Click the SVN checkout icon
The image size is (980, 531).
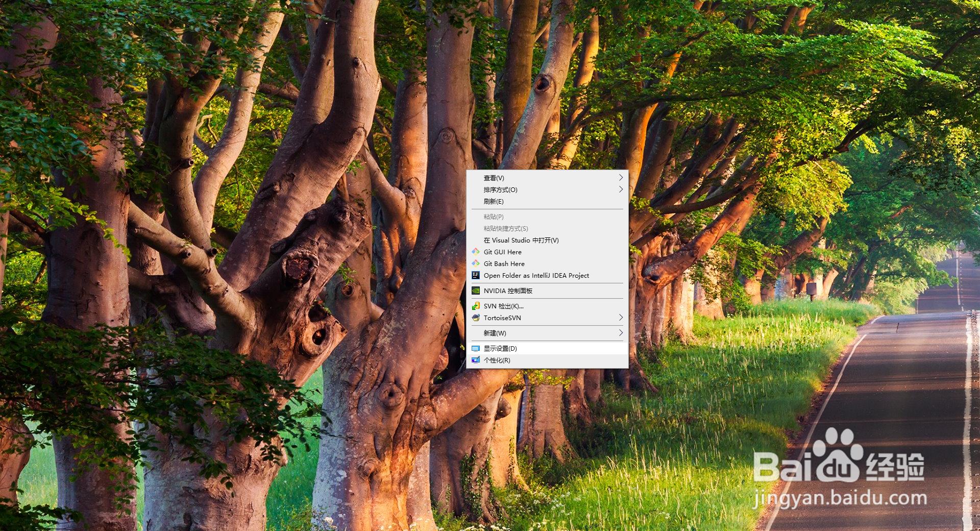tap(476, 306)
